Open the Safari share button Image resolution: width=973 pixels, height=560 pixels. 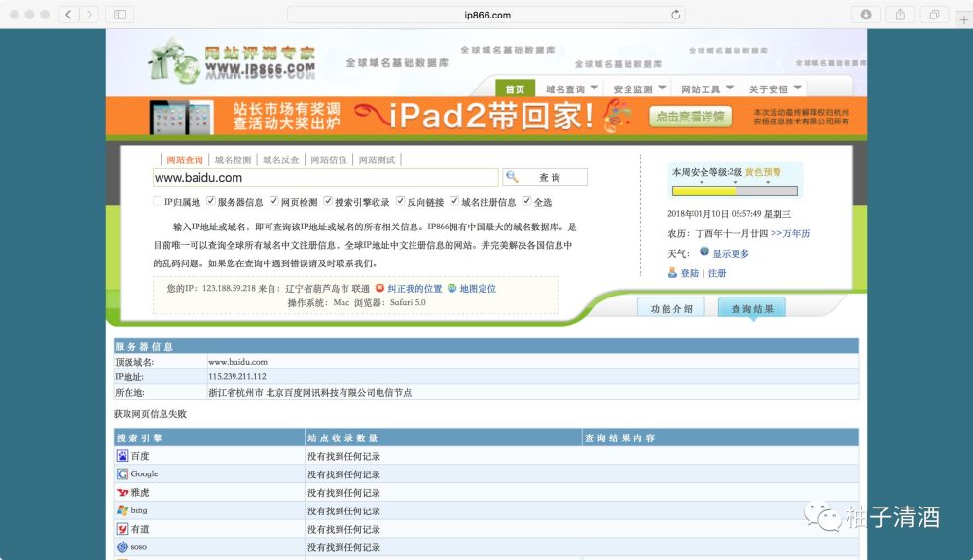pyautogui.click(x=900, y=15)
